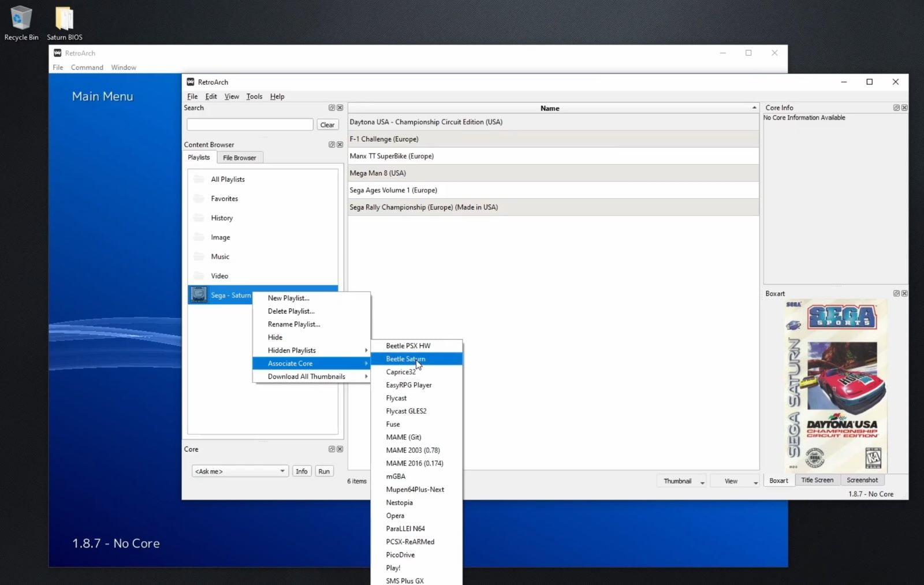Click inside the Search input field

tap(249, 124)
